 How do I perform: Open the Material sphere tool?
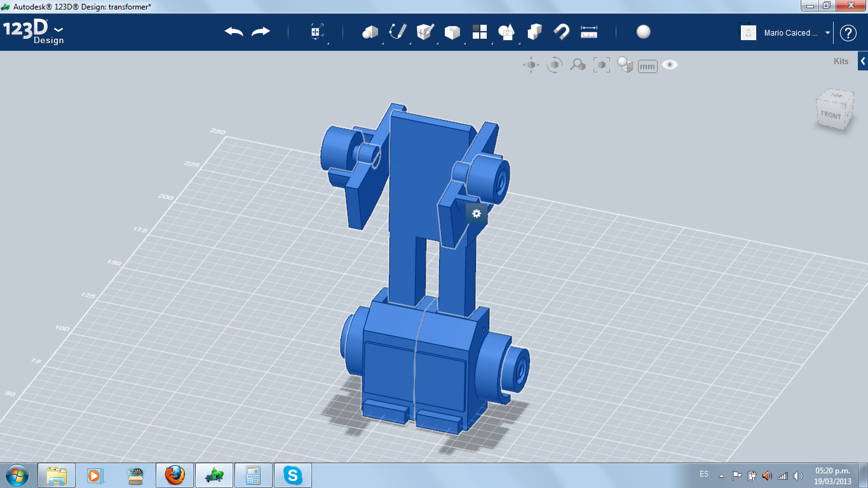tap(644, 32)
